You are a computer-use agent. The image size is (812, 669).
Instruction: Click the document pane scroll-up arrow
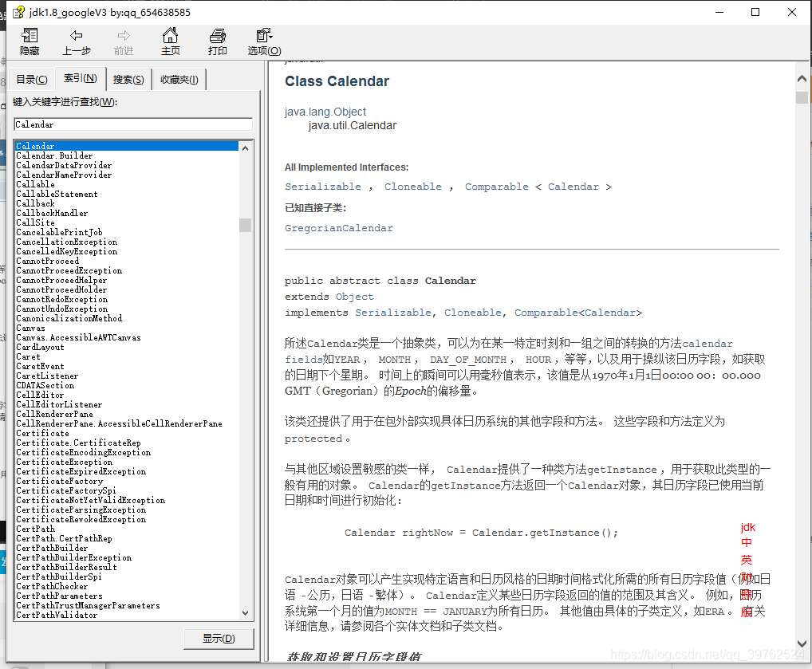(802, 79)
